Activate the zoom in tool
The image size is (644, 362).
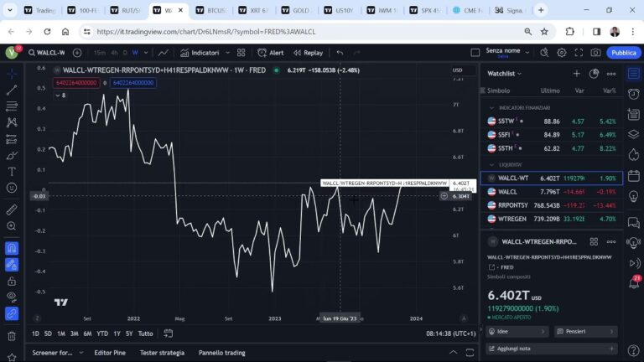point(12,226)
